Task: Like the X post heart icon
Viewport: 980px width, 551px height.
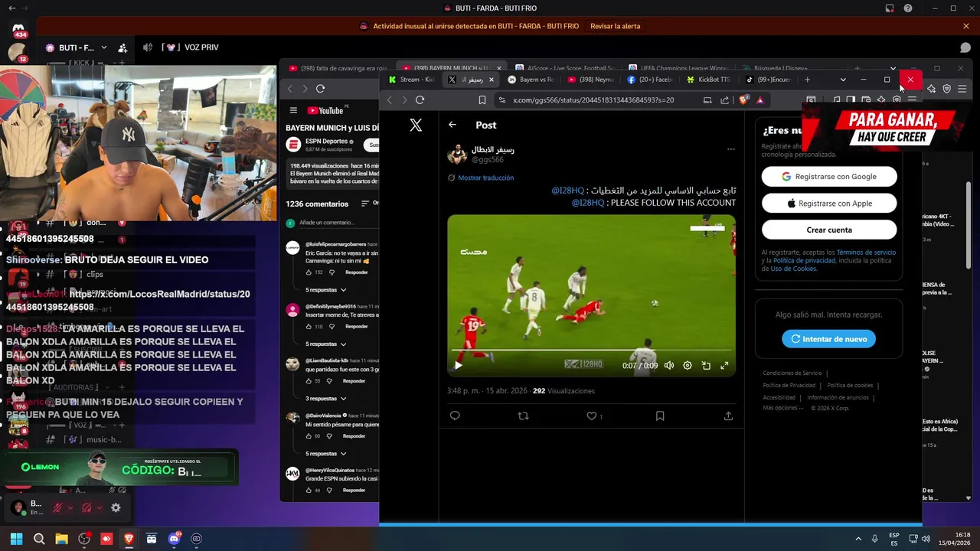Action: [x=591, y=416]
